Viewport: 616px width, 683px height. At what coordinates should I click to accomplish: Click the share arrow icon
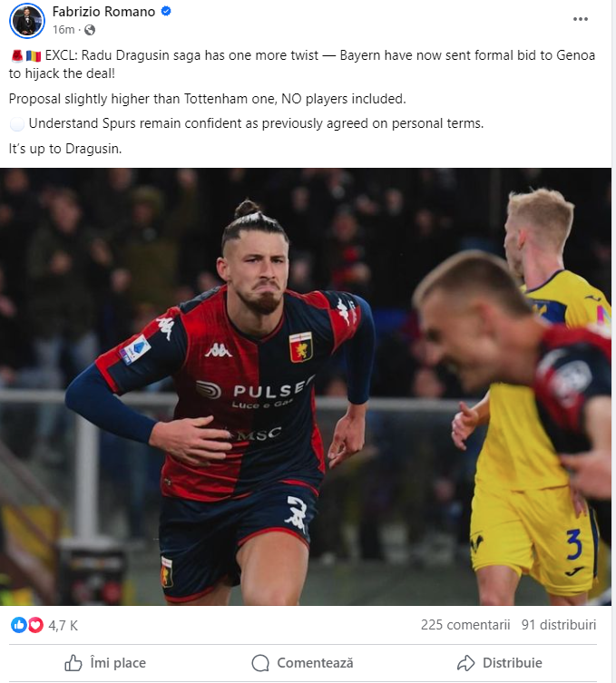[x=465, y=663]
